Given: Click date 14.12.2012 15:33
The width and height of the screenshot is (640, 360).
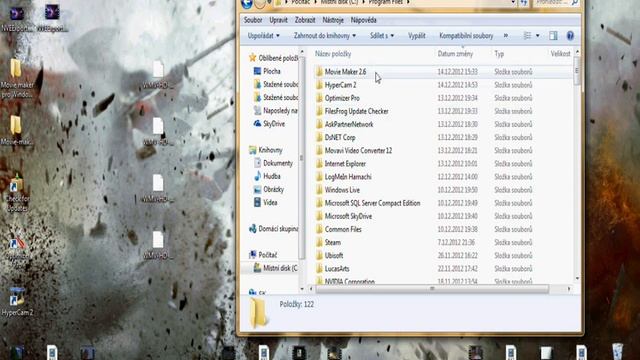Looking at the screenshot, I should (457, 72).
